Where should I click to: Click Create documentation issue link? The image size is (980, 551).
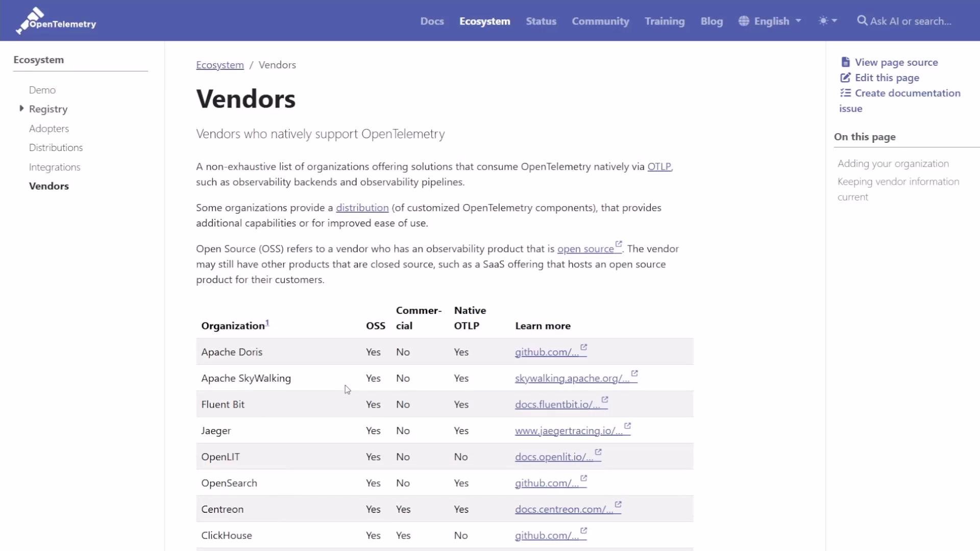pos(900,101)
